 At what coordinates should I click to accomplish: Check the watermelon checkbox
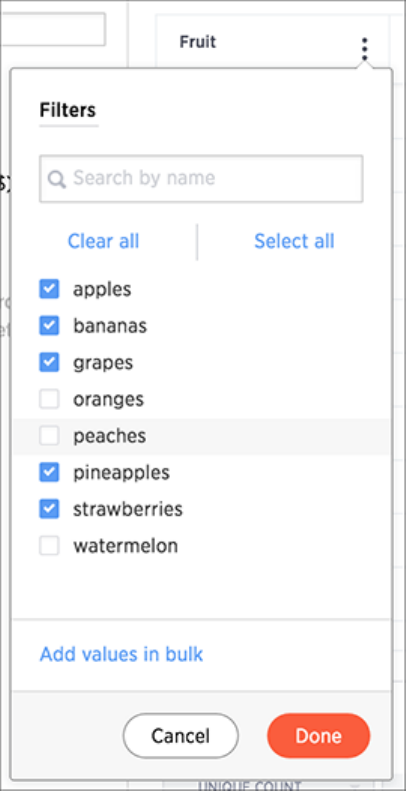coord(49,546)
